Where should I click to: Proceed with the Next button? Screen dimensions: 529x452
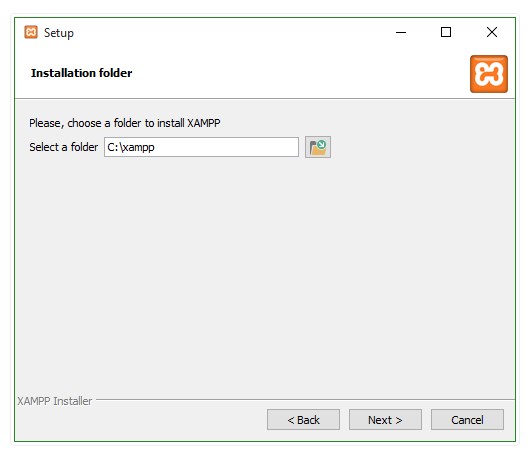pyautogui.click(x=385, y=420)
